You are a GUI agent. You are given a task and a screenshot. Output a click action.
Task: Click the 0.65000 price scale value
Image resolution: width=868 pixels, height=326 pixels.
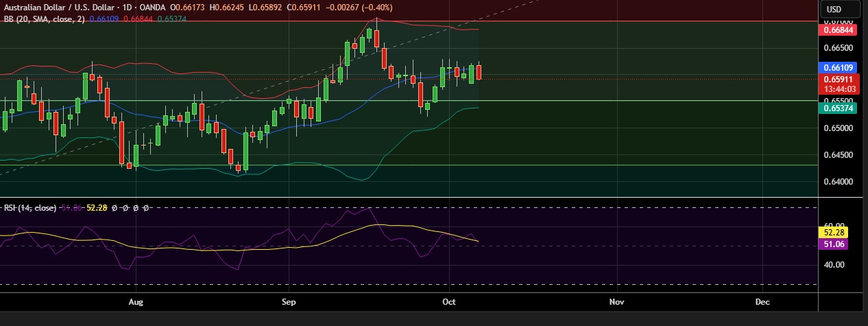838,128
